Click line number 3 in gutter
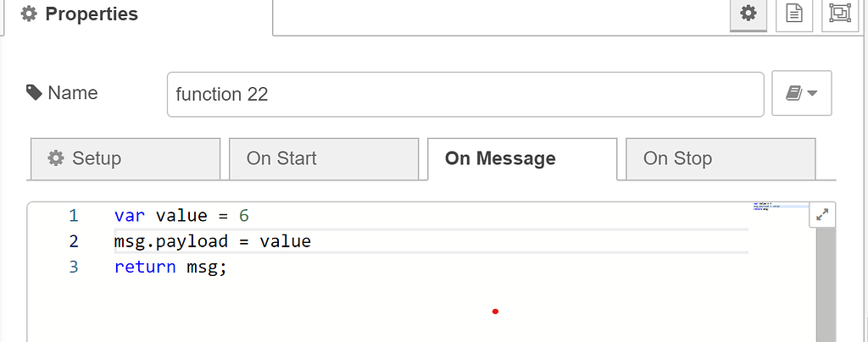868x342 pixels. pos(73,268)
